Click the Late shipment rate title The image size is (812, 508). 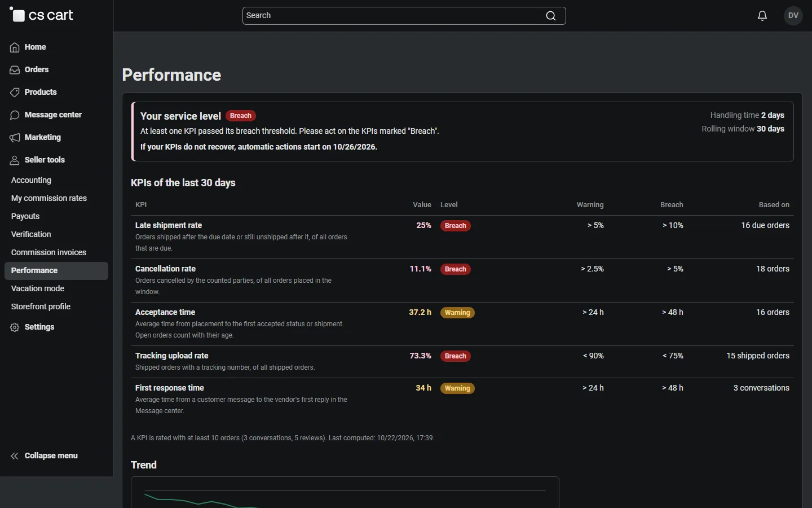(x=169, y=225)
